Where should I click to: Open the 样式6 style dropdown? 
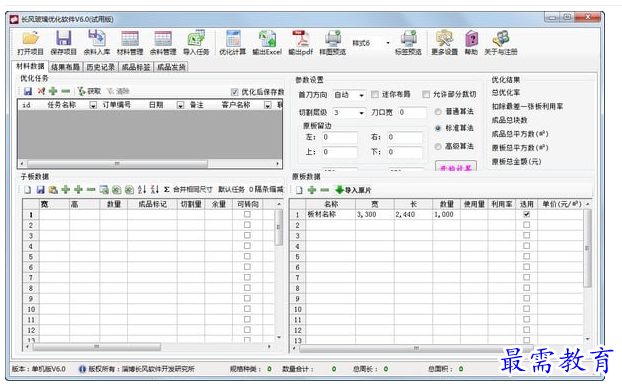(388, 43)
